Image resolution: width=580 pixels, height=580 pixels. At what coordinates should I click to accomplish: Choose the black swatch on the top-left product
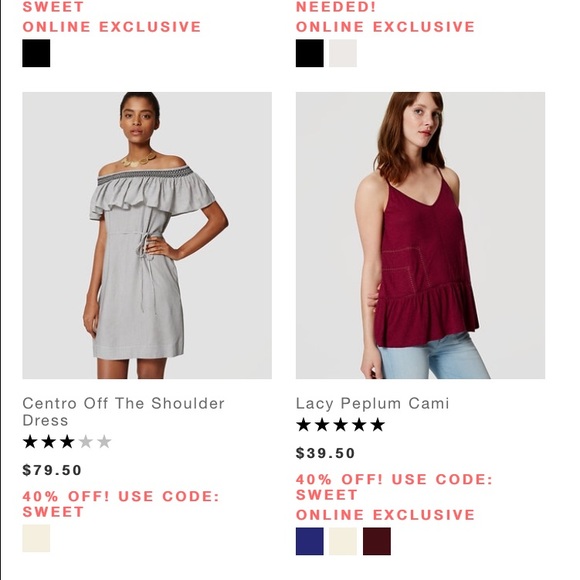[36, 53]
